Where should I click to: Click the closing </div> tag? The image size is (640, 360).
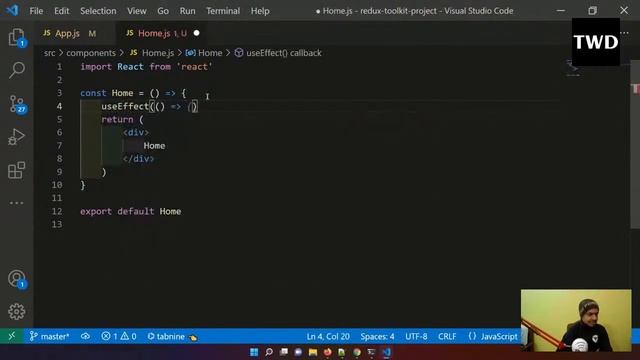click(x=138, y=158)
